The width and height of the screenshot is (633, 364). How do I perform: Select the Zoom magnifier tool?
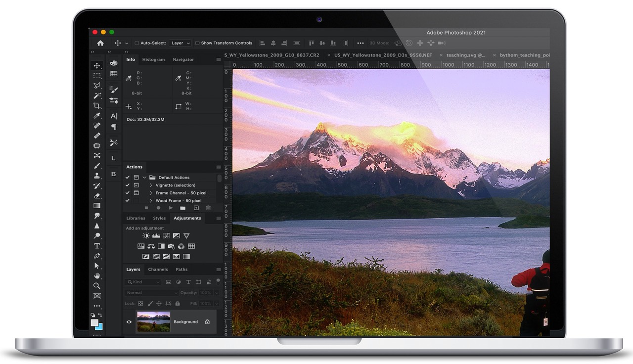97,286
